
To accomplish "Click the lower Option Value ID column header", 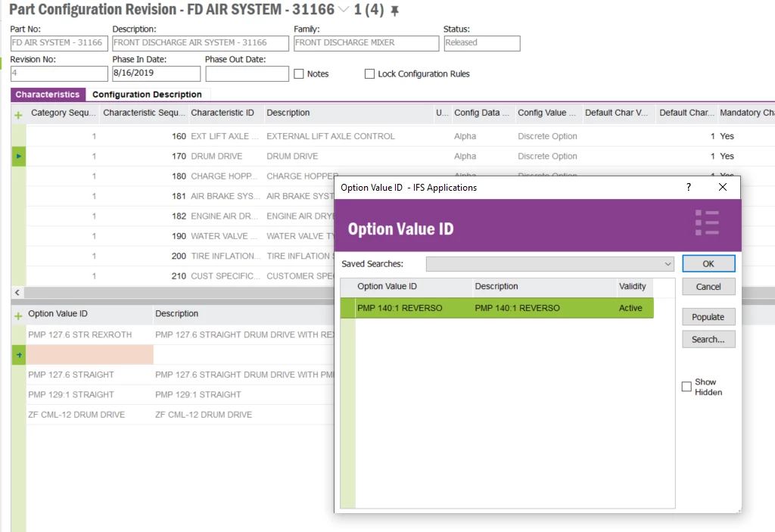I will (89, 313).
